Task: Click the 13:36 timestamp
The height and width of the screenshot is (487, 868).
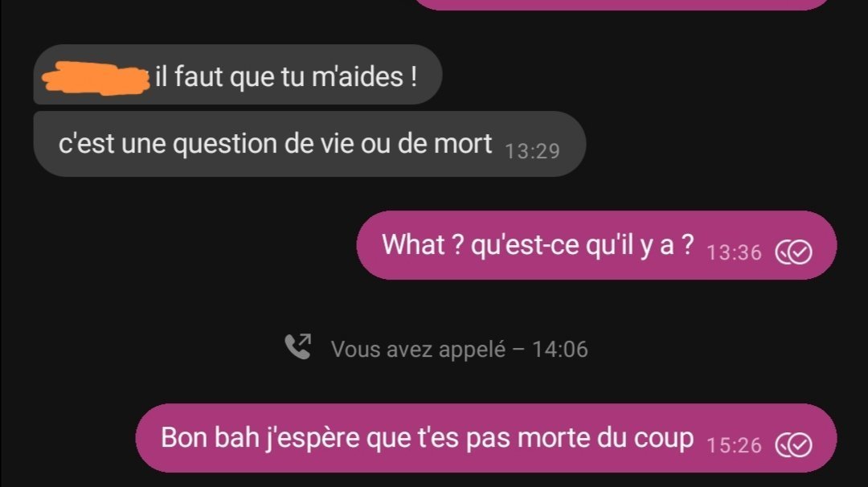Action: (x=734, y=253)
